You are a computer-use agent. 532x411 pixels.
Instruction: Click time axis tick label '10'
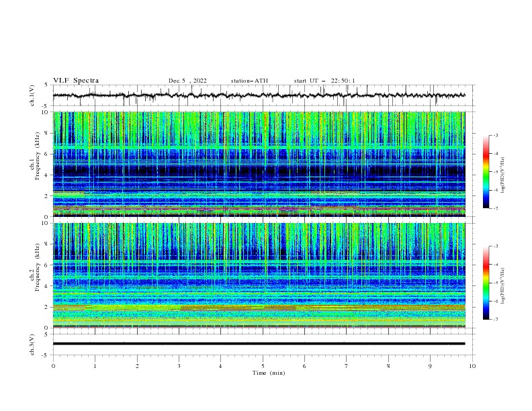472,366
